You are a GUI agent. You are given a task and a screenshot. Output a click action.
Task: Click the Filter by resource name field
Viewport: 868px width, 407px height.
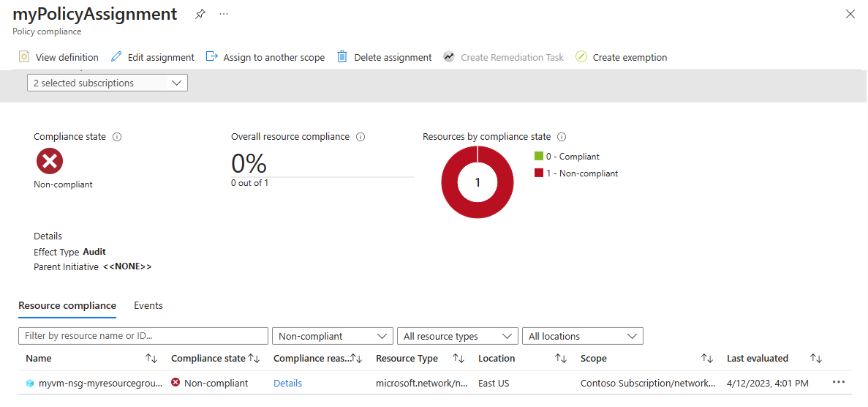click(143, 337)
